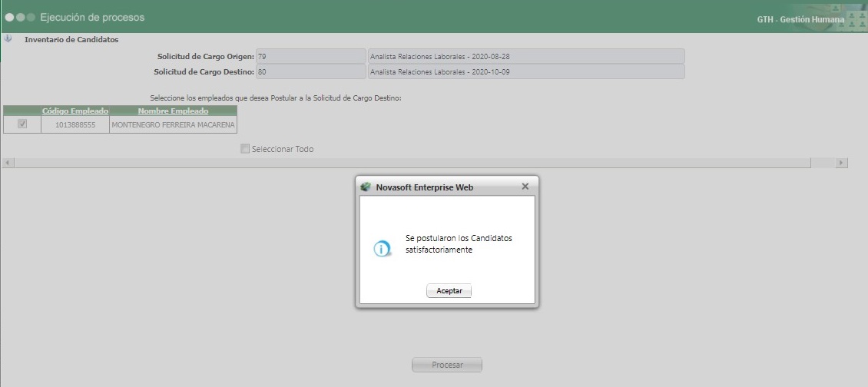Click the Inventario de Candidatos heading
Screen dimensions: 868x387
click(71, 40)
